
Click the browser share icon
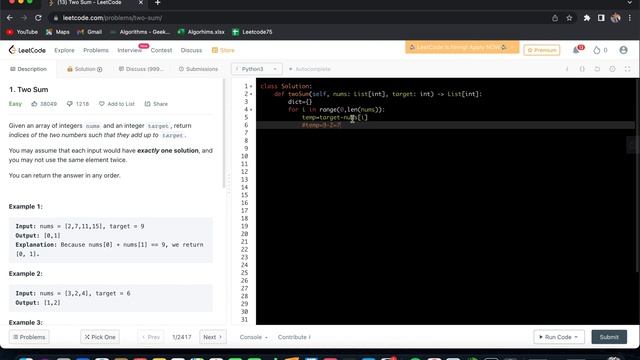555,18
